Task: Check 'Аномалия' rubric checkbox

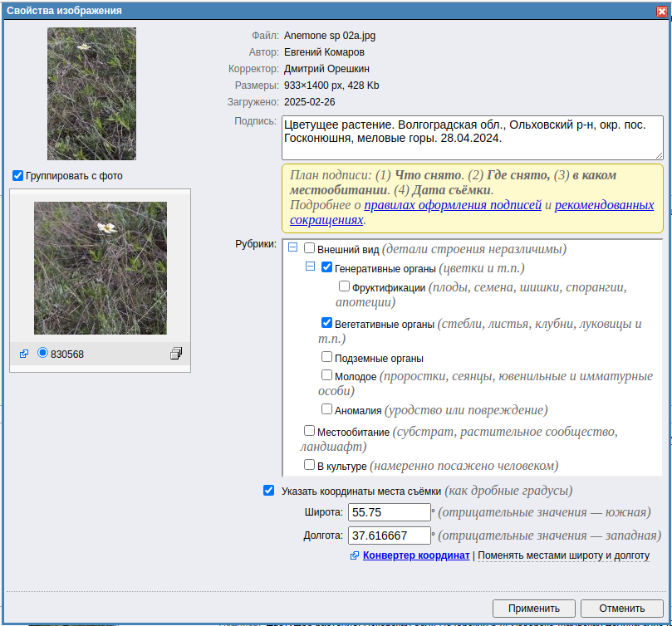Action: click(x=326, y=408)
